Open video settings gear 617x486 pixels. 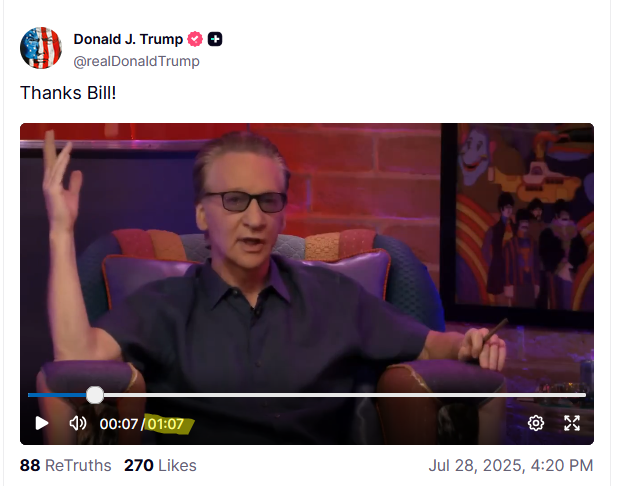(x=536, y=423)
